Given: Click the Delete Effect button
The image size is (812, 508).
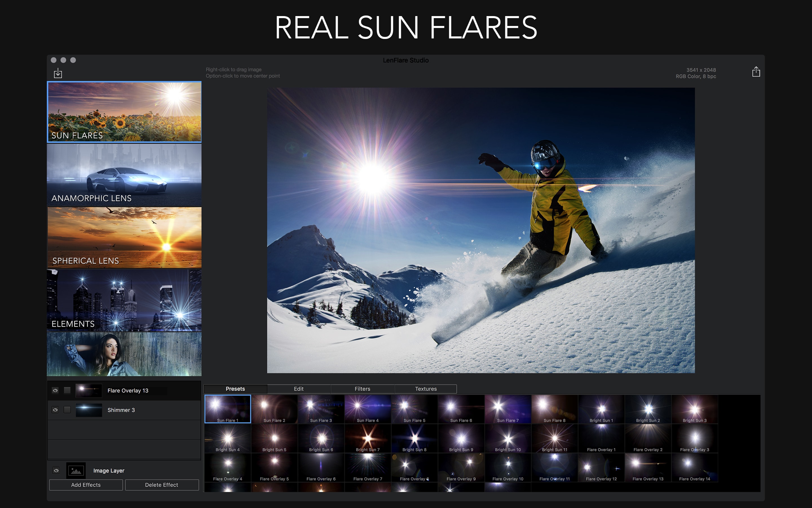Looking at the screenshot, I should click(162, 485).
